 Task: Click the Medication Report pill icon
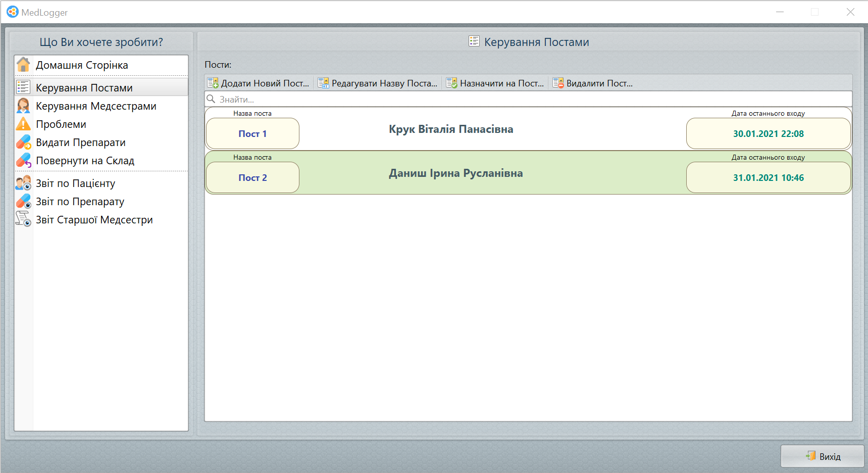[x=23, y=202]
